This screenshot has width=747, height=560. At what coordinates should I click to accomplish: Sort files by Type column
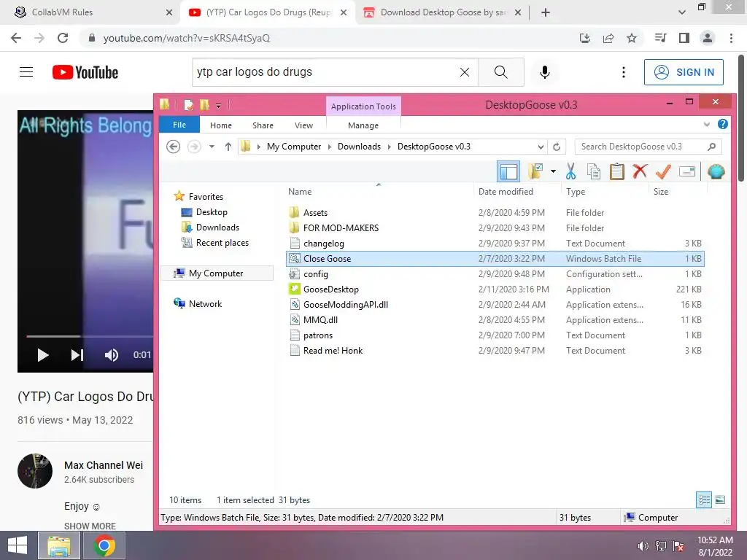[x=576, y=192]
